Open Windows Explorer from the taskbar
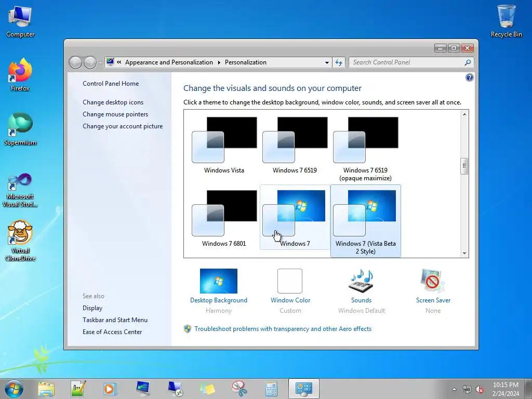This screenshot has width=532, height=399. [46, 389]
